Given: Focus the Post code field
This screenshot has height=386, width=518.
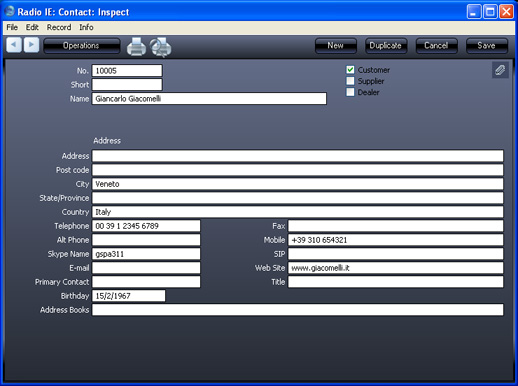Looking at the screenshot, I should pos(297,170).
